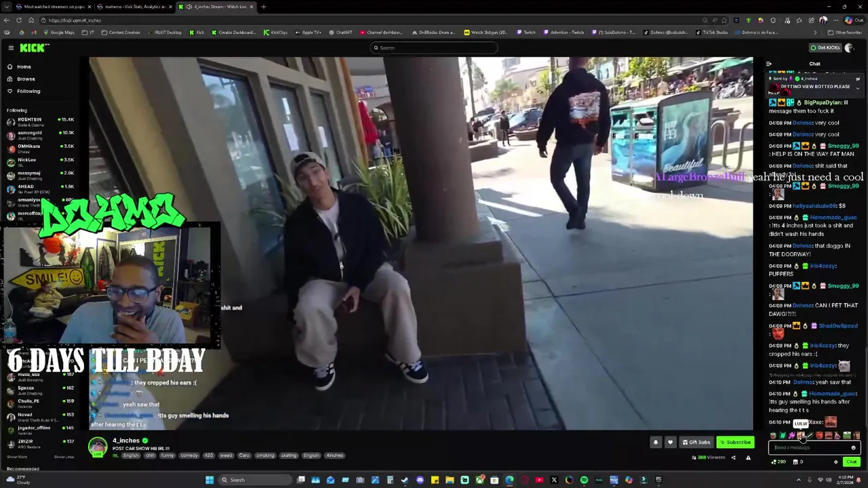Open the emoji picker in chat input
Screen dimensions: 868x488
854,447
